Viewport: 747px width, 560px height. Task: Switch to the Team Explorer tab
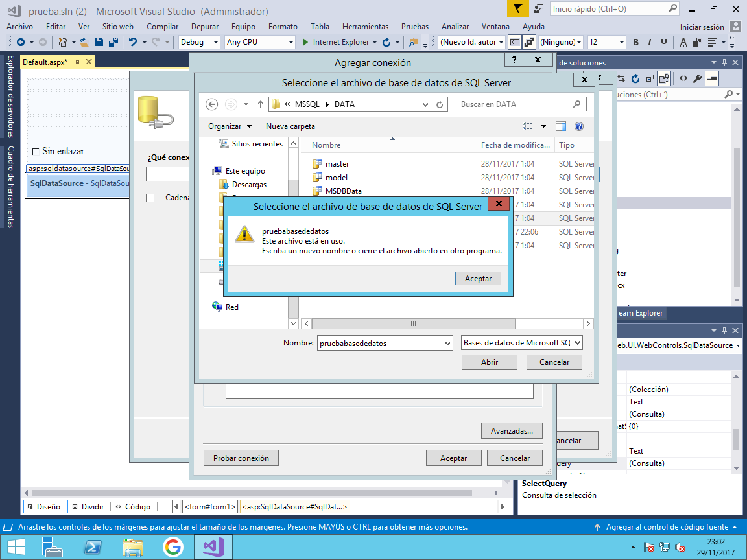[x=639, y=313]
